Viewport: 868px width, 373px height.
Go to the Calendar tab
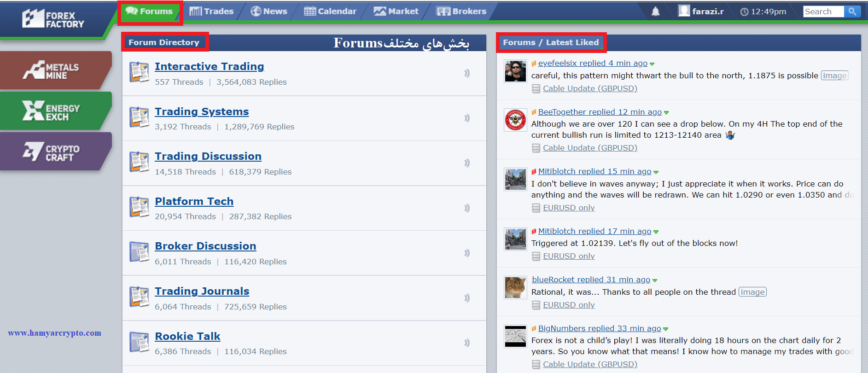tap(331, 12)
